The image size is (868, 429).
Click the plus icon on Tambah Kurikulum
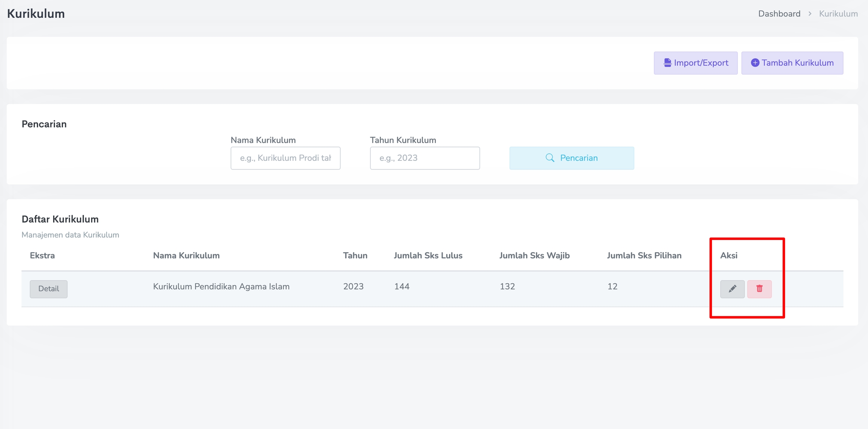coord(755,63)
